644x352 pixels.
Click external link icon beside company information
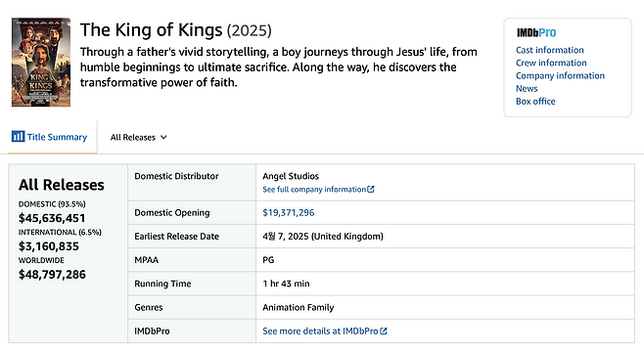(x=371, y=189)
